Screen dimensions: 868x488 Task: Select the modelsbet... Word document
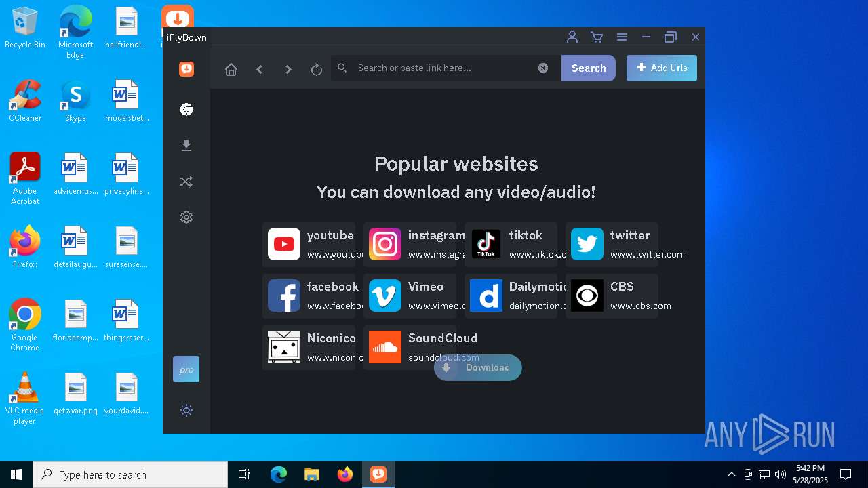(x=126, y=100)
